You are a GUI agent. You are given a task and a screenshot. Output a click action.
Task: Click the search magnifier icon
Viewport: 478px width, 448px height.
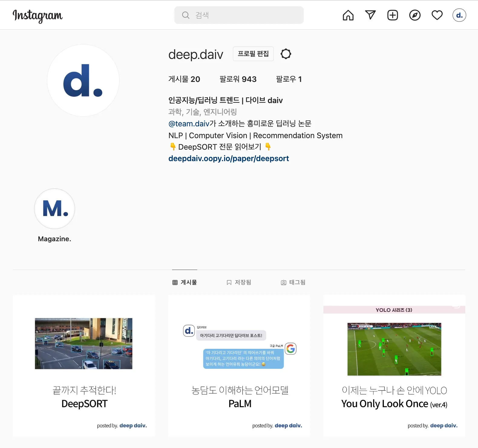pyautogui.click(x=186, y=15)
